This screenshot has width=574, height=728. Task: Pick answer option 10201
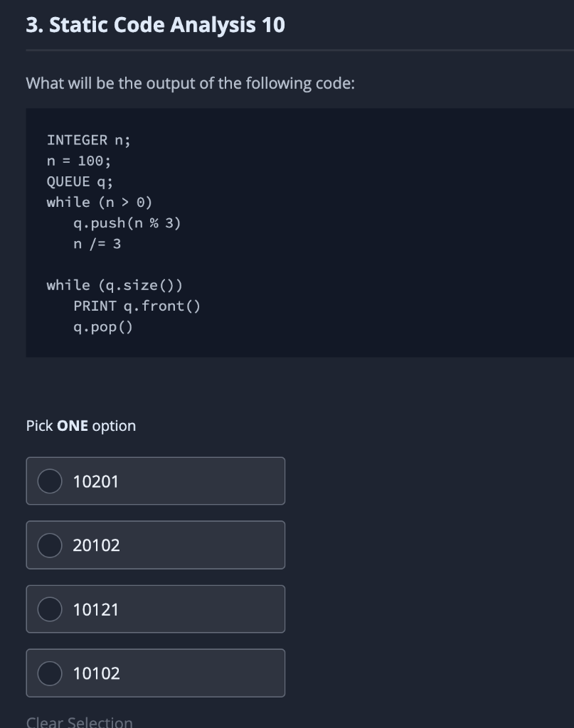(155, 481)
